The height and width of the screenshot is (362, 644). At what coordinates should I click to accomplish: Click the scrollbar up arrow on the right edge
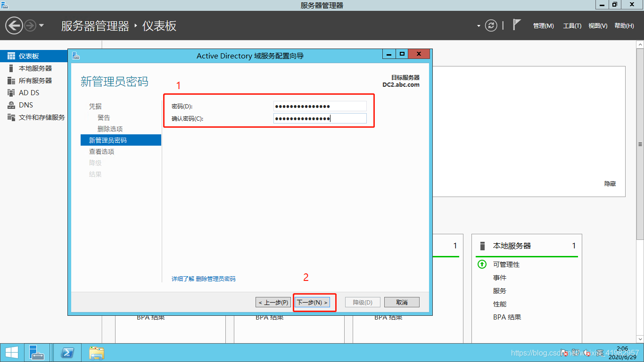tap(640, 44)
